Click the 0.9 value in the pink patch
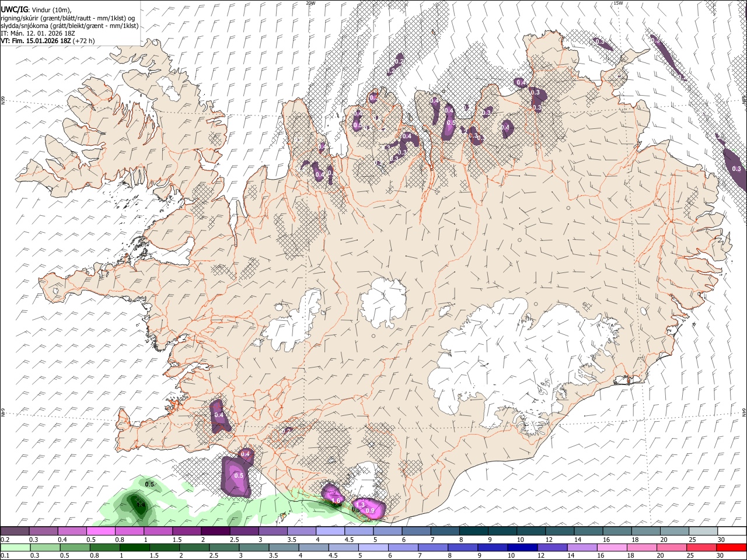 pyautogui.click(x=369, y=510)
